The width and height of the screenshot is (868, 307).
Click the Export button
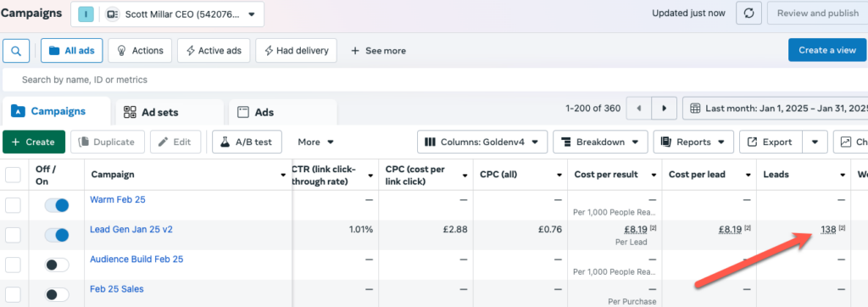tap(771, 142)
